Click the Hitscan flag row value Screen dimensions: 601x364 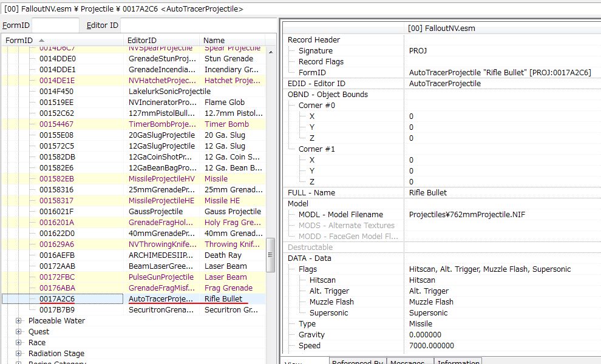click(x=422, y=280)
